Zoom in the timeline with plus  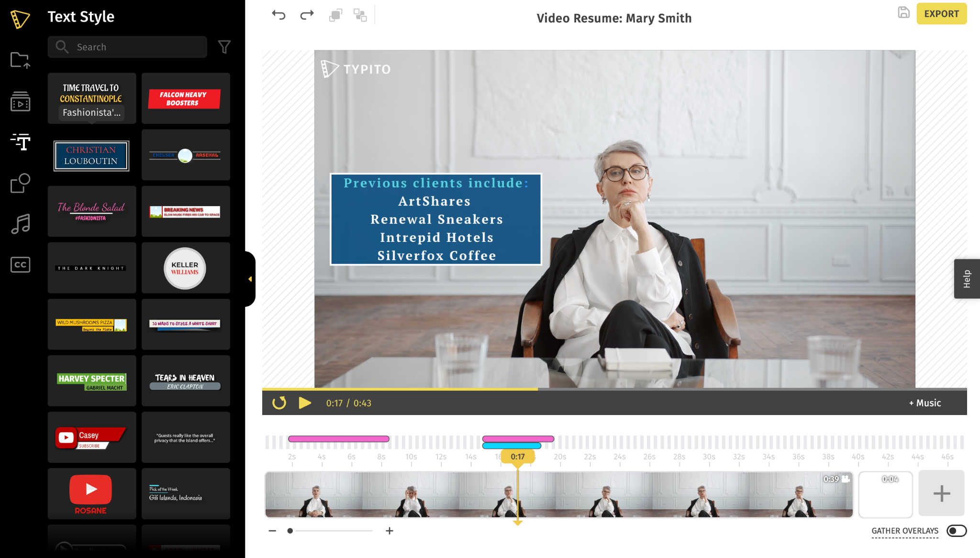390,531
